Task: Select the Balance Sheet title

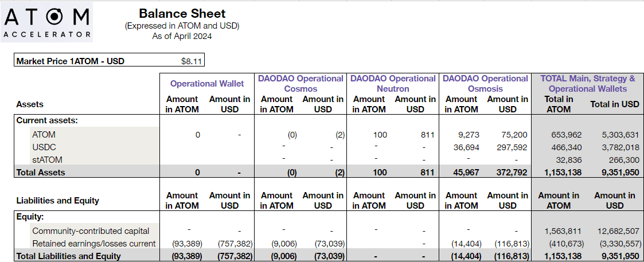Action: point(182,14)
